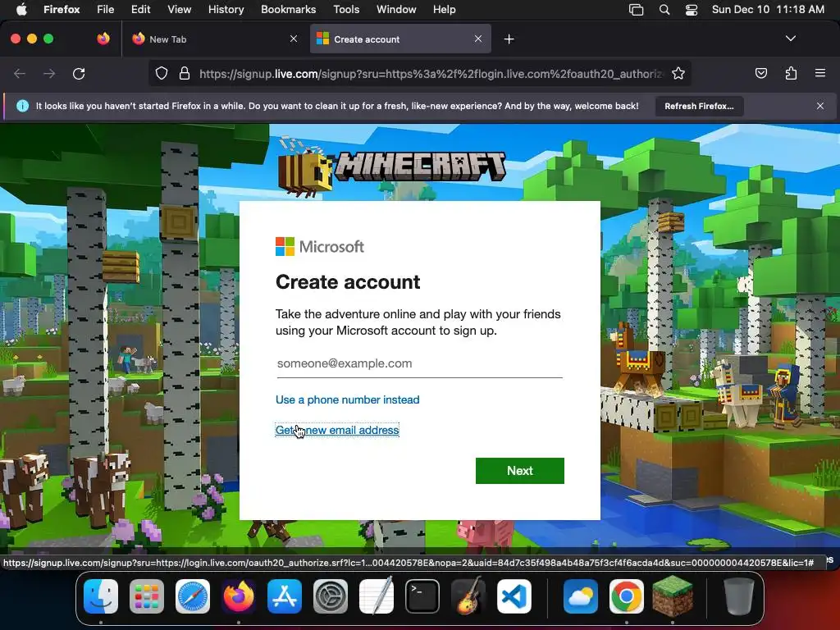Click the Refresh Firefox button
The image size is (840, 630).
699,106
